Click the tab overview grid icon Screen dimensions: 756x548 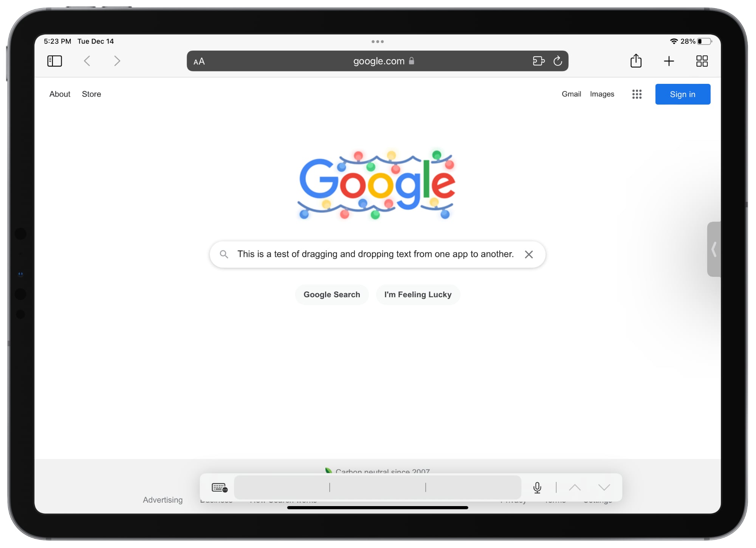click(702, 61)
